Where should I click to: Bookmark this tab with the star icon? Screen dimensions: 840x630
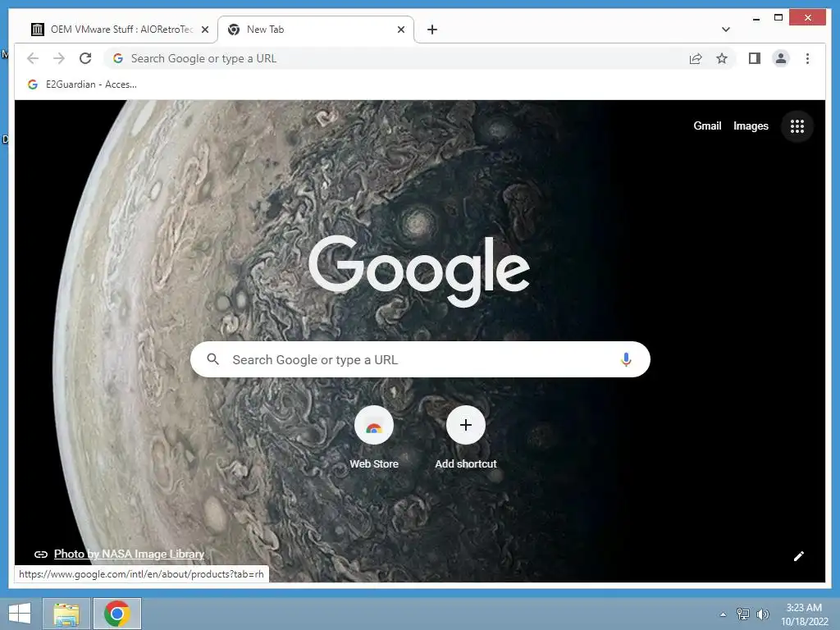click(x=722, y=58)
